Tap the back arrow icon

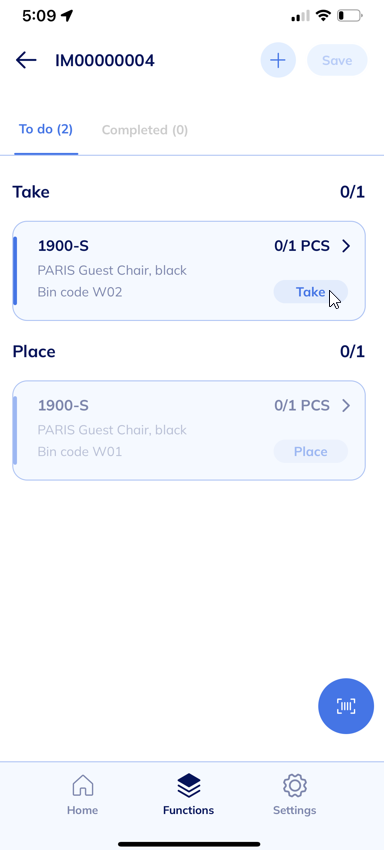(26, 60)
